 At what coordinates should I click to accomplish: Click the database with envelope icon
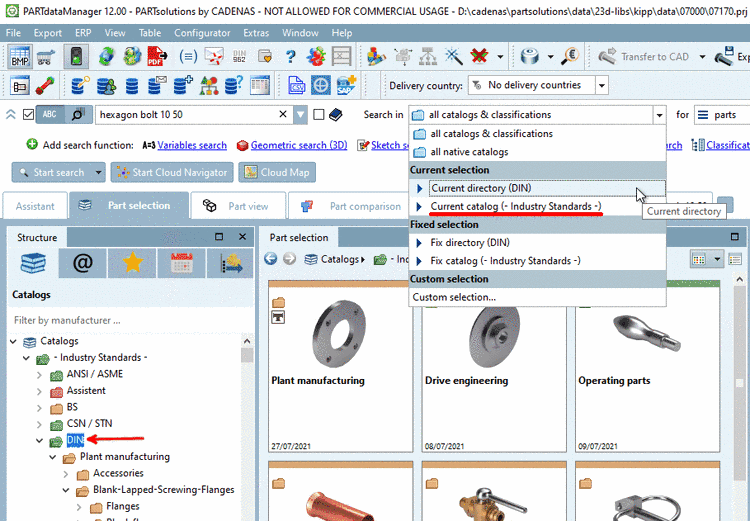pos(156,86)
